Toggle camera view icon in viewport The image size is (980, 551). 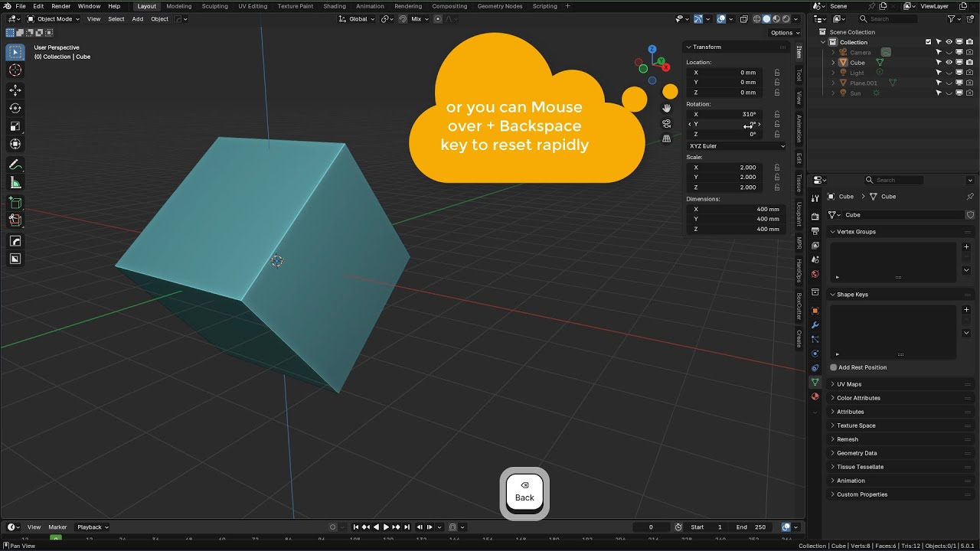point(667,123)
